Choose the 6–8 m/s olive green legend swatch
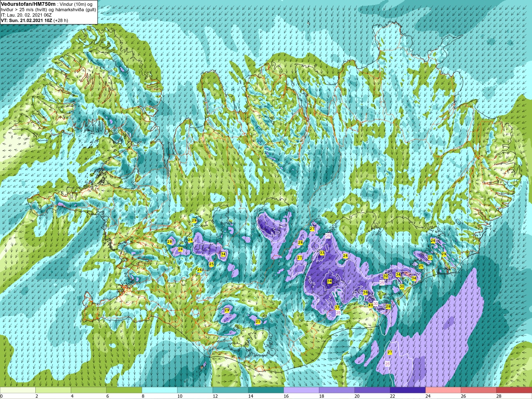 tap(124, 390)
